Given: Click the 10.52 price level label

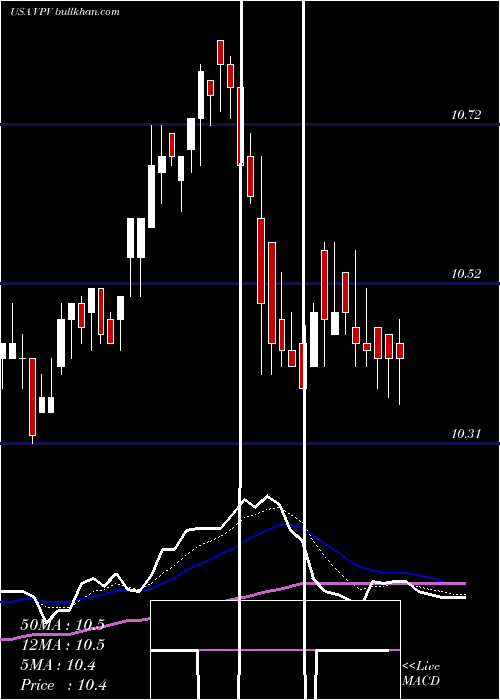Looking at the screenshot, I should [466, 274].
